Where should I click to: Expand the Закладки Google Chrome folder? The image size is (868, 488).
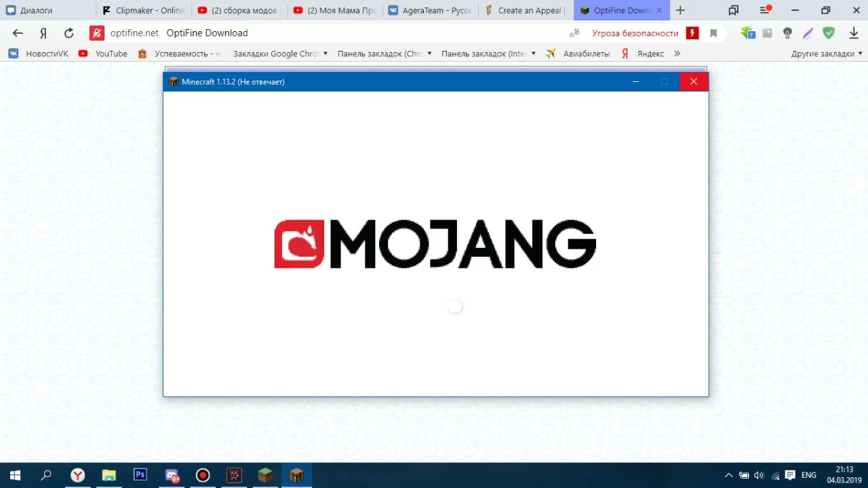[x=280, y=54]
